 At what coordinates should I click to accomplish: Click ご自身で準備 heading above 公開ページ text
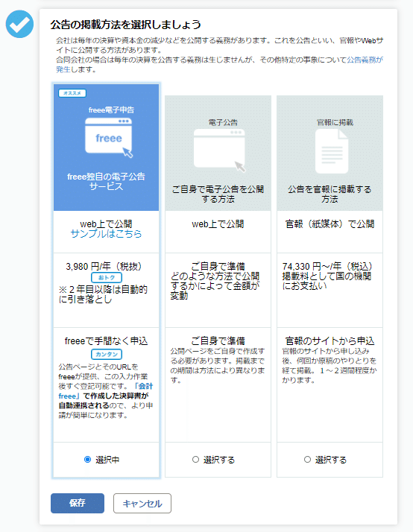coord(218,341)
